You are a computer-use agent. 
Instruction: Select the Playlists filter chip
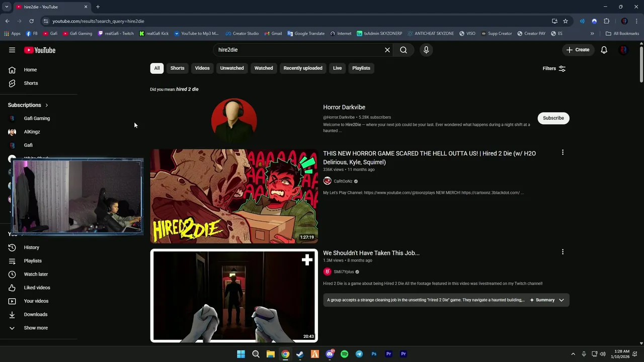(x=361, y=68)
